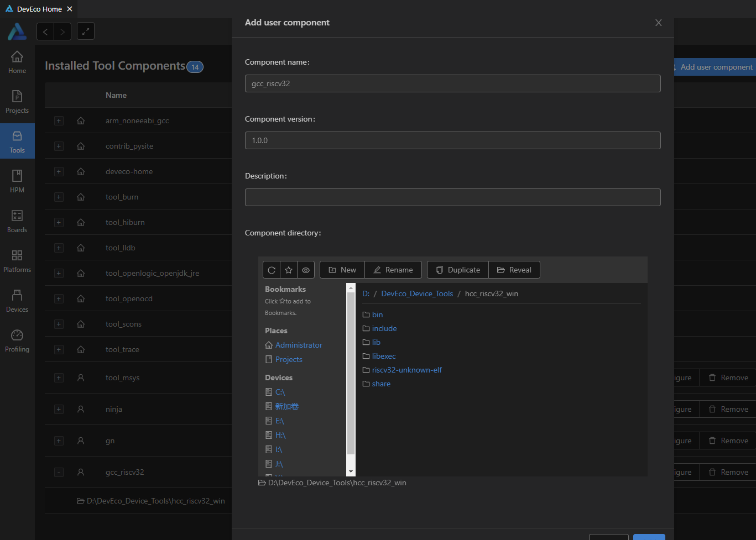Click the Description input field
The height and width of the screenshot is (540, 756).
click(x=452, y=197)
